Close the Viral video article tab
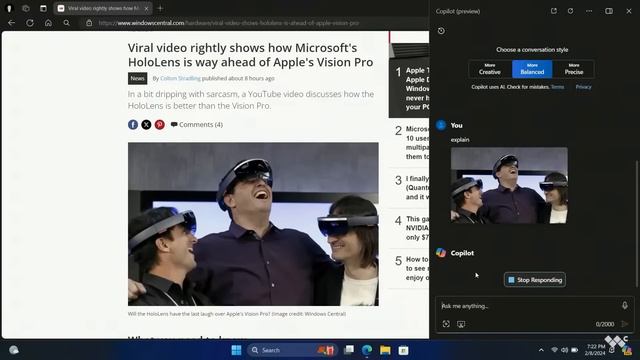Screen dimensions: 640x360 pyautogui.click(x=147, y=8)
